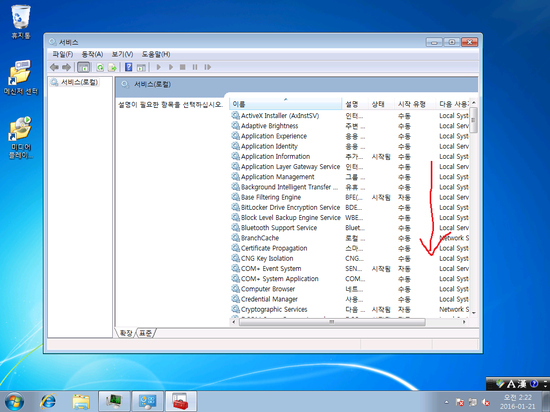Select the Application Information service
Screen dimensions: 550x412
[x=275, y=156]
